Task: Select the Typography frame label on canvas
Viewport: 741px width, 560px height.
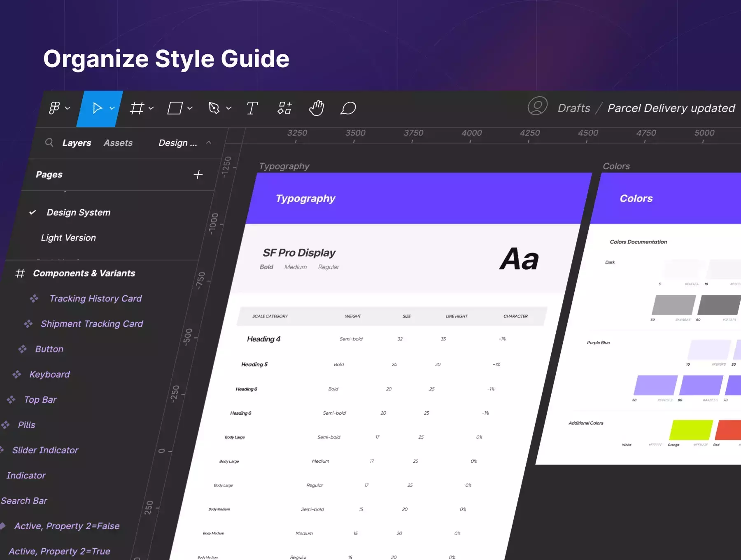Action: pos(284,166)
